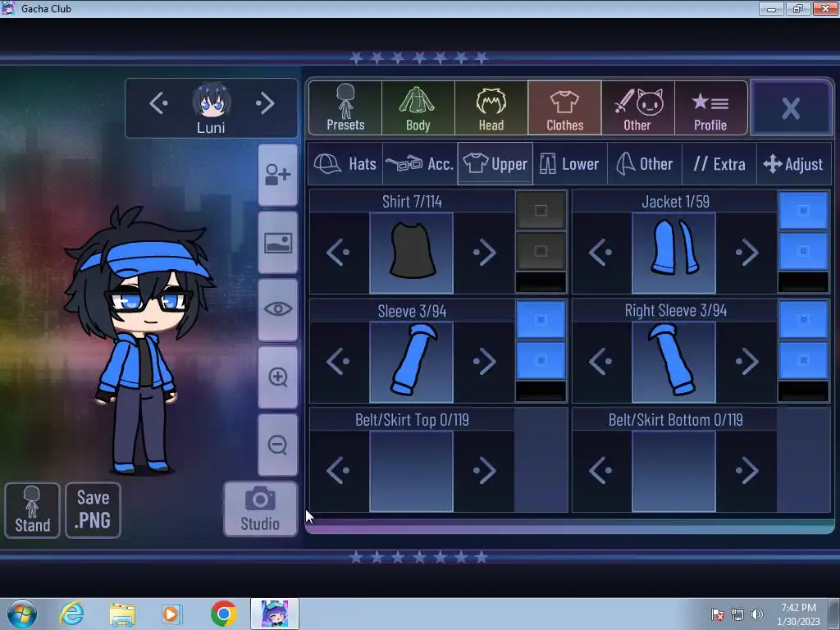Zoom in with the magnifier plus

[x=277, y=377]
